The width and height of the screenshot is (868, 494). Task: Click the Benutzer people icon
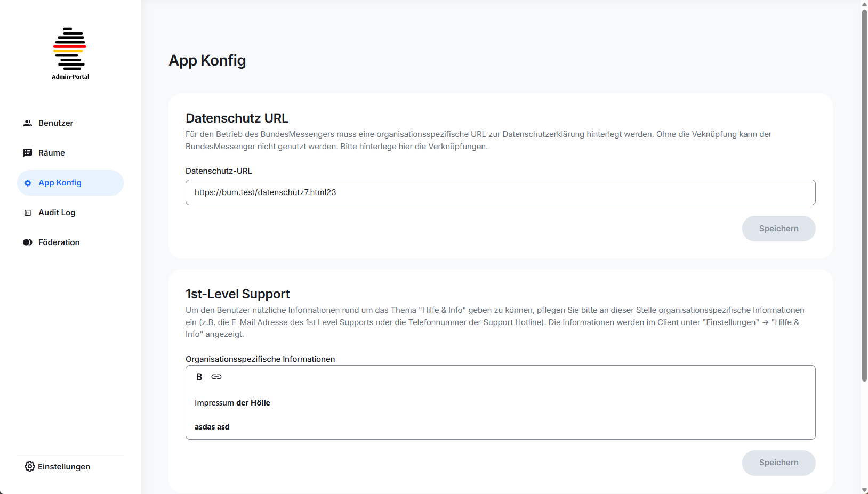(x=28, y=123)
